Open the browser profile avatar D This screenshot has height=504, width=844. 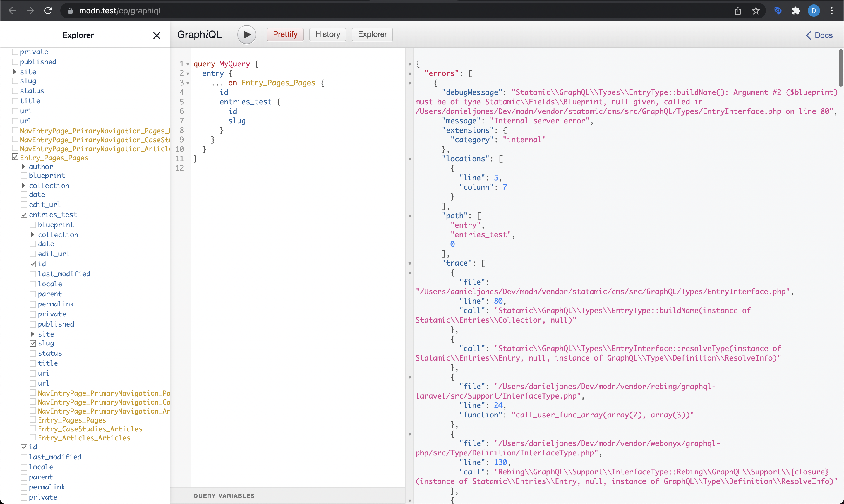tap(814, 11)
